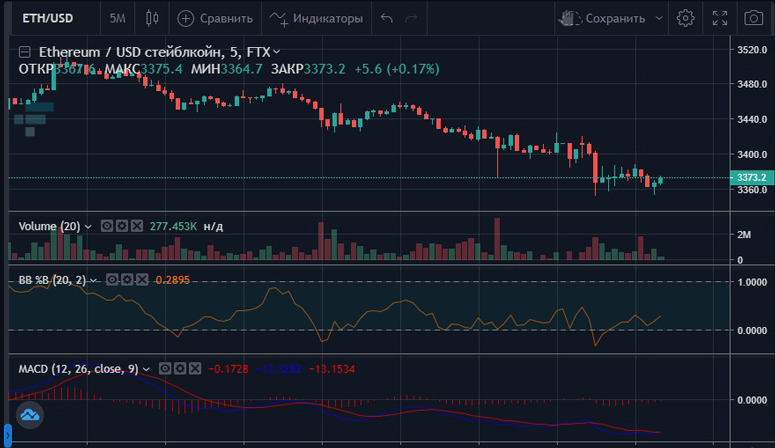Expand the Volume (20) legend chevron
Image resolution: width=775 pixels, height=448 pixels.
(x=88, y=227)
